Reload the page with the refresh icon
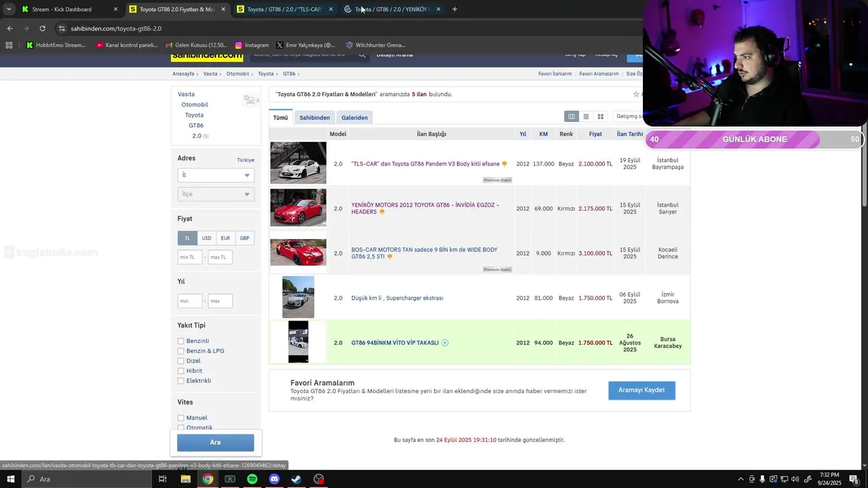The image size is (868, 488). (x=42, y=28)
